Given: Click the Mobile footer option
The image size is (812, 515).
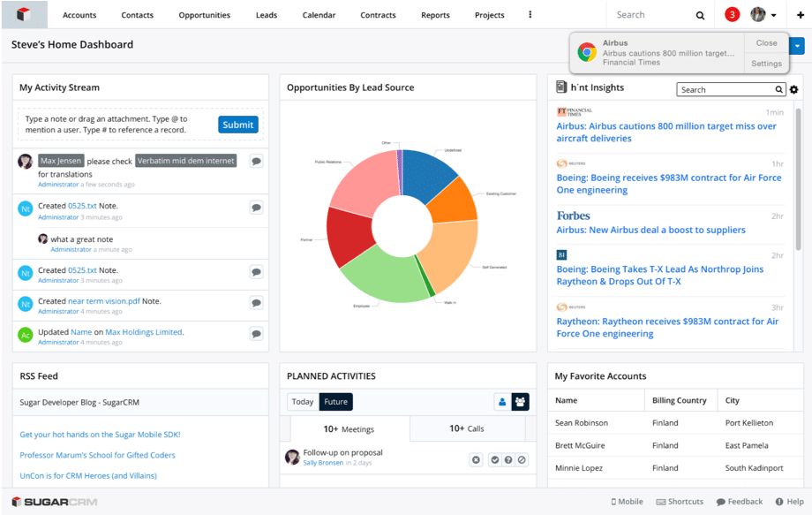Looking at the screenshot, I should 627,502.
